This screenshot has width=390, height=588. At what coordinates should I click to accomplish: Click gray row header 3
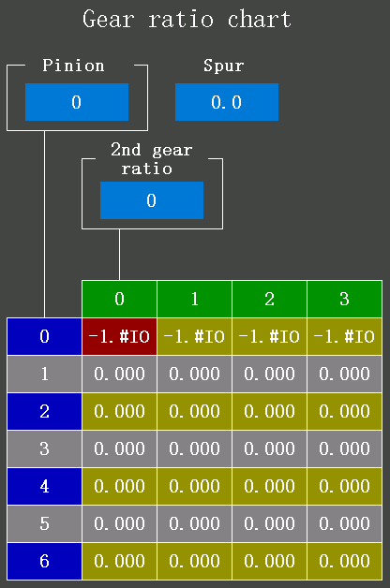tap(44, 448)
